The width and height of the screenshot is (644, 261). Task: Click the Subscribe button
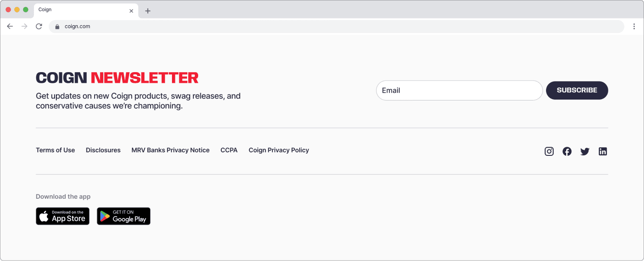point(577,90)
